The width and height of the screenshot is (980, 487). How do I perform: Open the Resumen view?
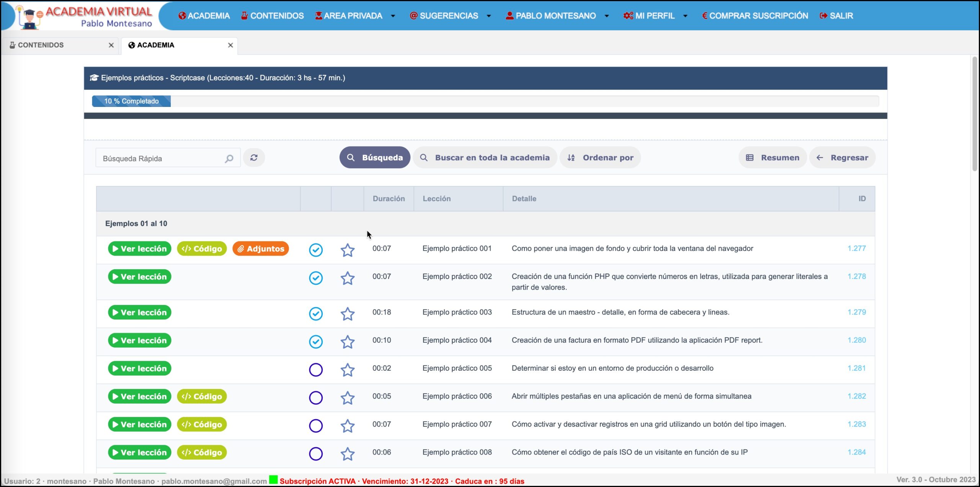[x=773, y=158]
